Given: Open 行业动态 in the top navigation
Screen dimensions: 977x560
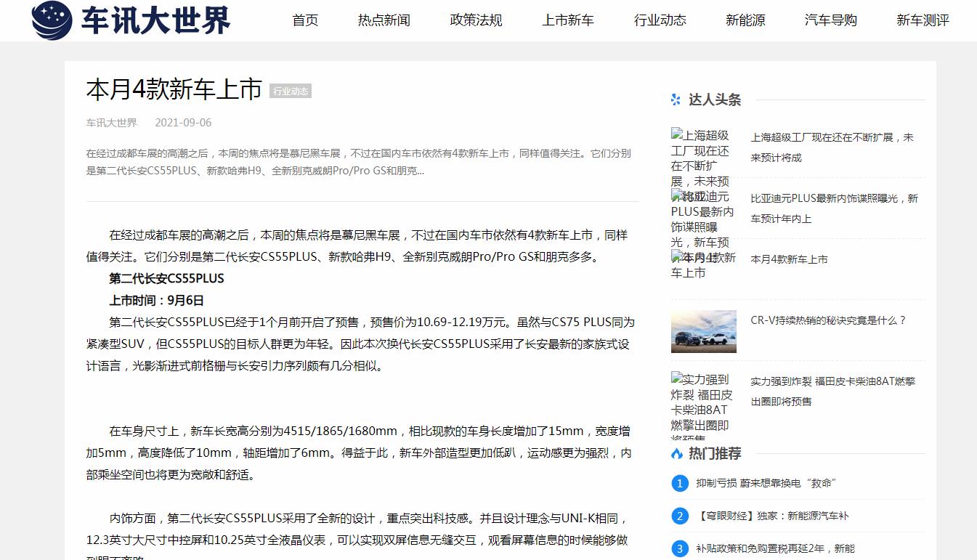Looking at the screenshot, I should [x=660, y=20].
